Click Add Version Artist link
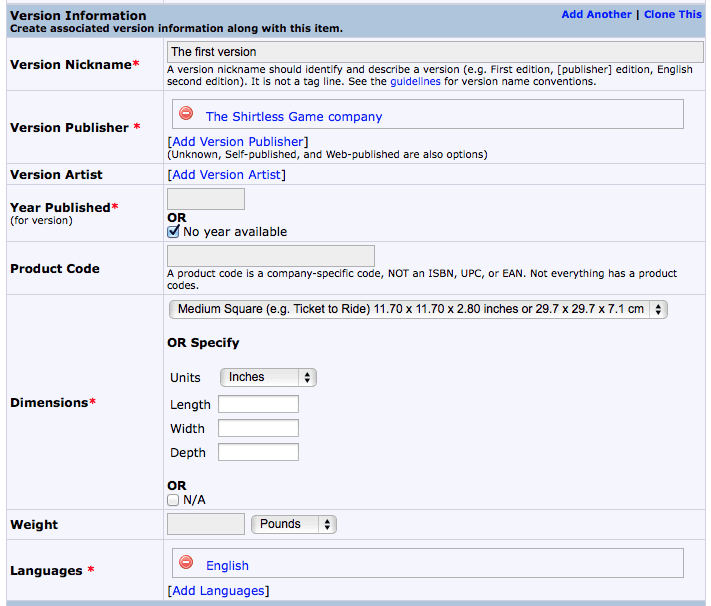The width and height of the screenshot is (711, 606). tap(226, 175)
